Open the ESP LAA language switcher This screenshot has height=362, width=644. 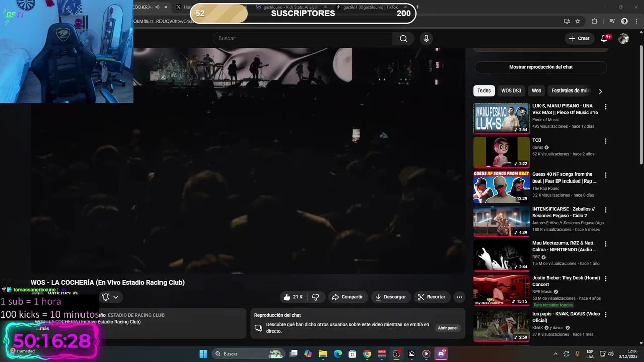click(x=590, y=354)
